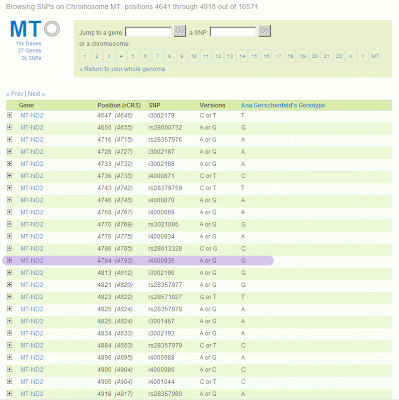Image resolution: width=399 pixels, height=400 pixels.
Task: Go to the Next page of SNPs
Action: (x=36, y=94)
